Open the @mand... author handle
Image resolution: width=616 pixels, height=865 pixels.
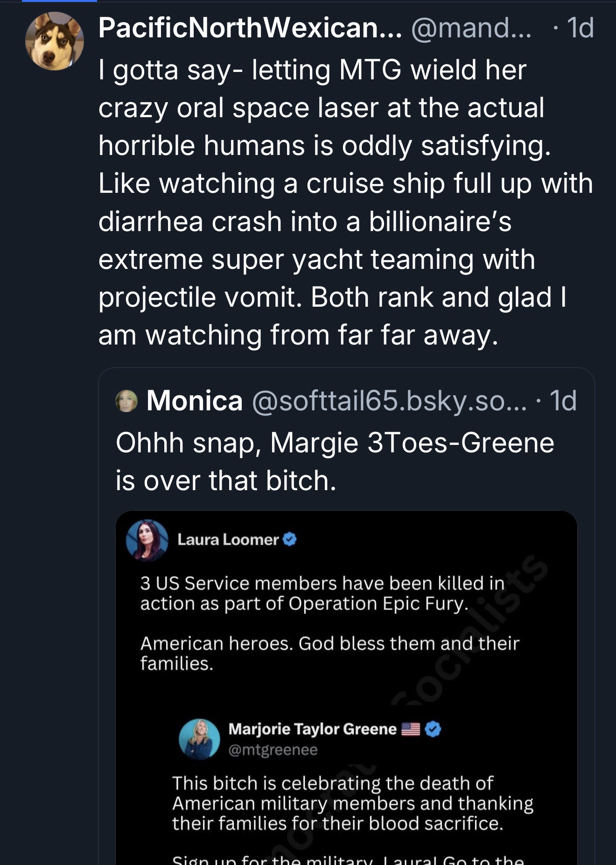pos(471,28)
